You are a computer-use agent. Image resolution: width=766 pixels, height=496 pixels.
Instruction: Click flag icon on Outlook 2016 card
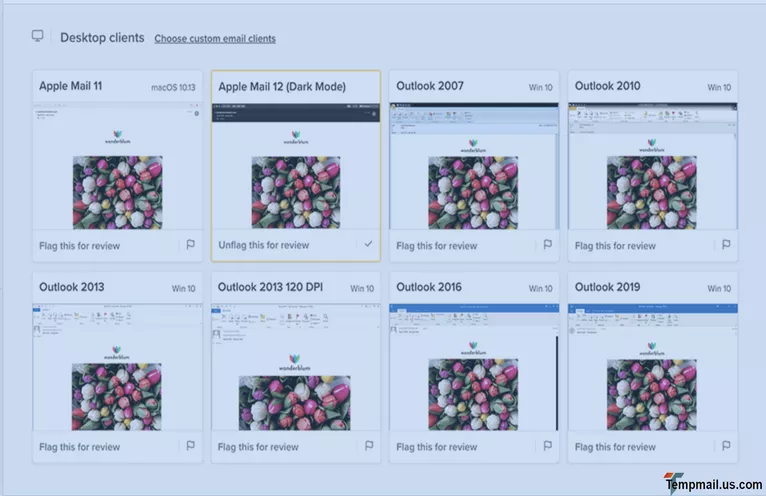pos(547,446)
